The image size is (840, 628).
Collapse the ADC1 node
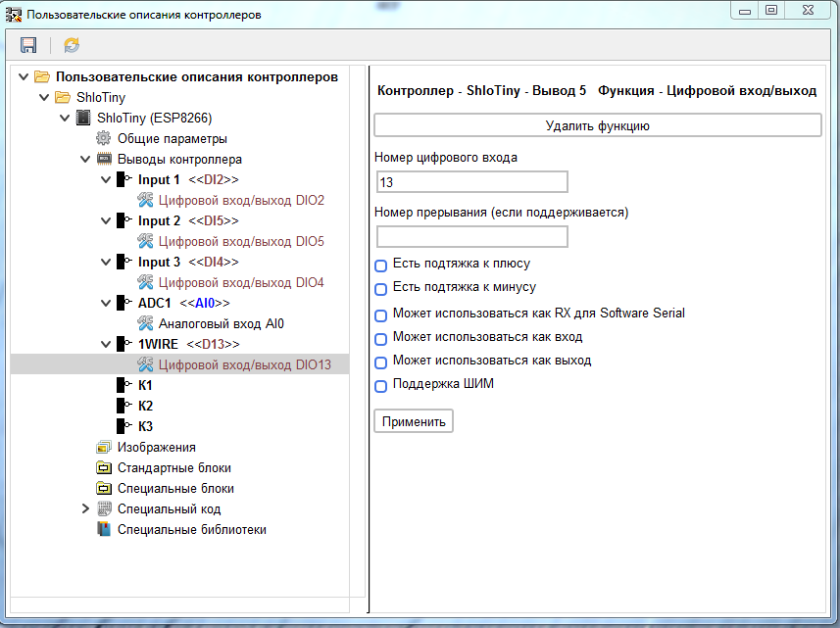(x=106, y=303)
